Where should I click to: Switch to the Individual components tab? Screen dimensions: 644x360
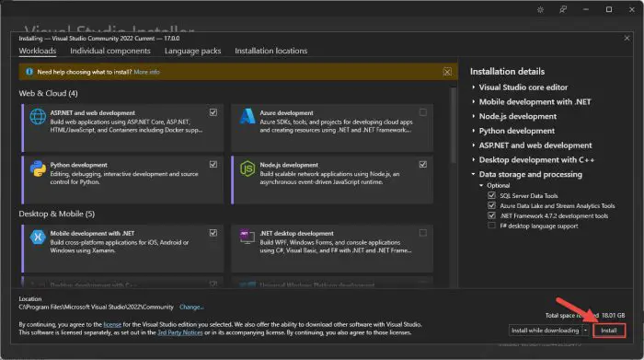(110, 51)
